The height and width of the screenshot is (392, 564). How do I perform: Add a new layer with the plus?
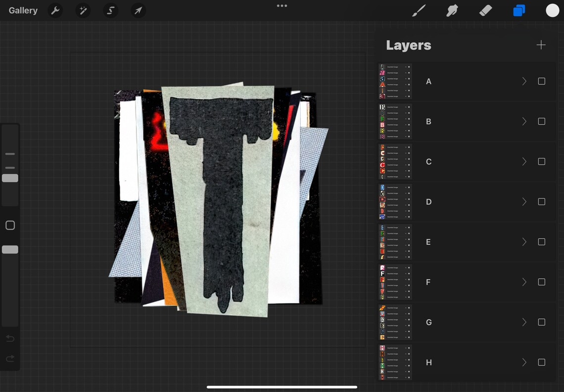tap(541, 45)
